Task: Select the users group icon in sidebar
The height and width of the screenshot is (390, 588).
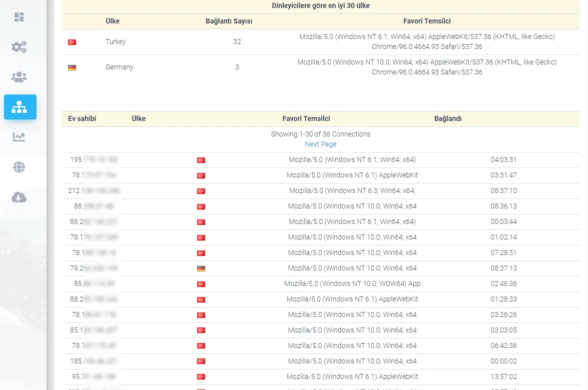Action: 19,77
